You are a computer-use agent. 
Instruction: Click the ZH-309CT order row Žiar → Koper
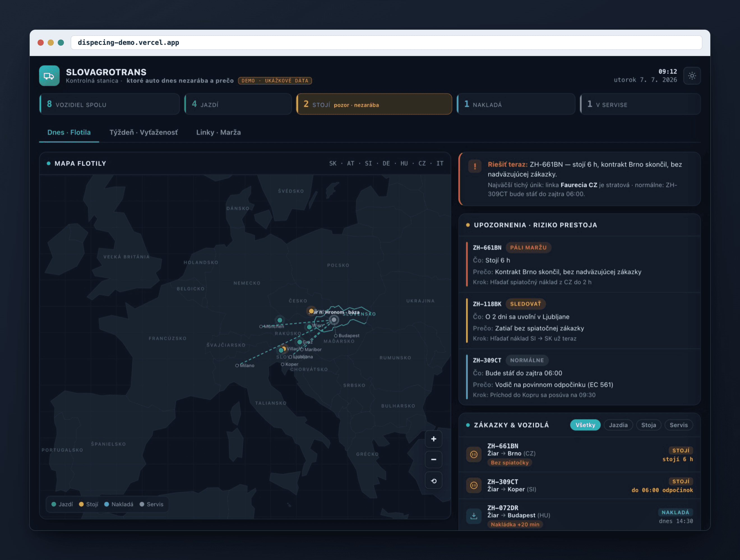tap(579, 485)
